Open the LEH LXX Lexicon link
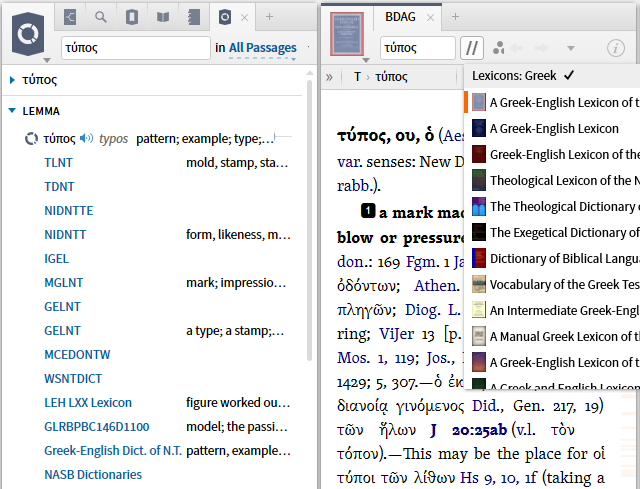 click(88, 403)
